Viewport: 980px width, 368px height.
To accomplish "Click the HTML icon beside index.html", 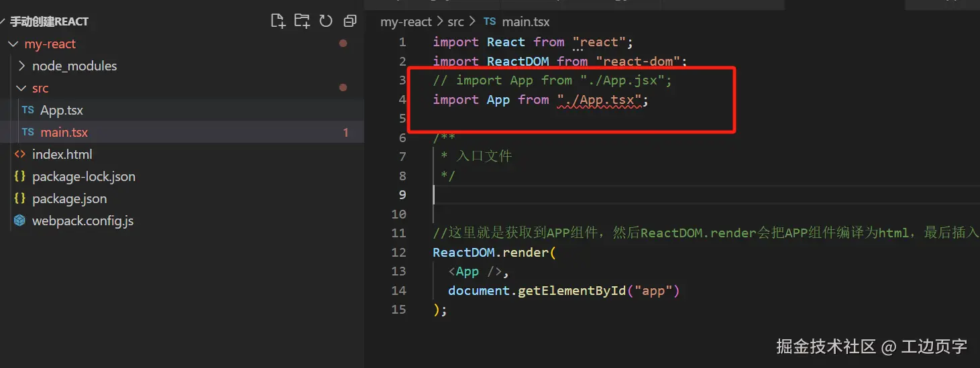I will (20, 154).
